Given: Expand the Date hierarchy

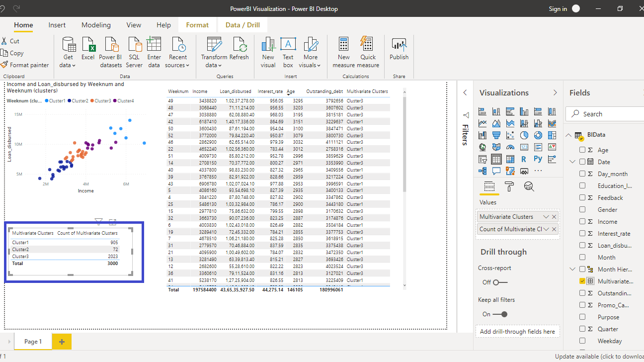Looking at the screenshot, I should 572,162.
